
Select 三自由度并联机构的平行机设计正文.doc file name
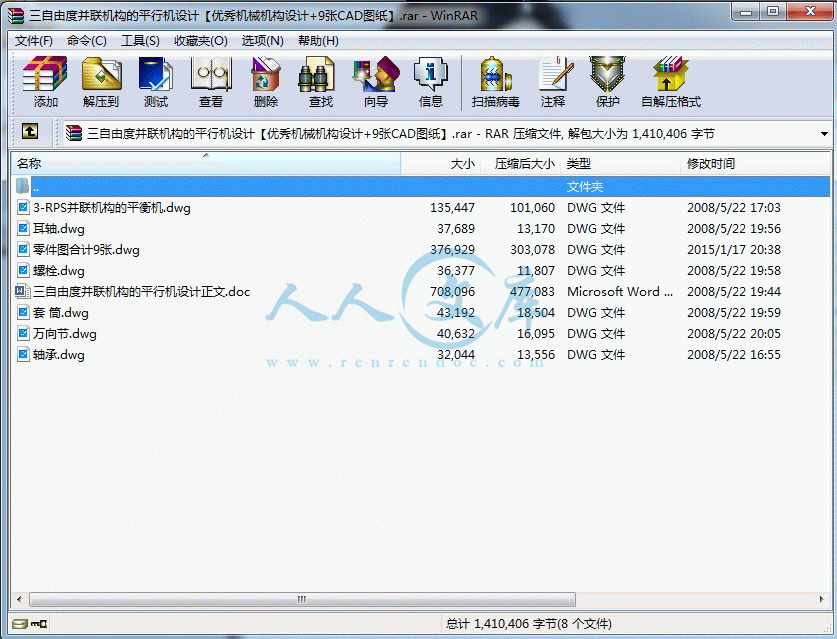pos(141,291)
